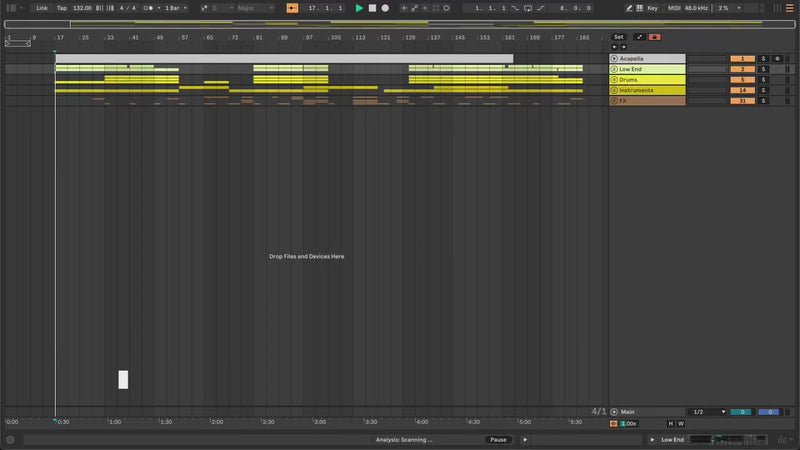Toggle the Follow playback button

[x=292, y=8]
